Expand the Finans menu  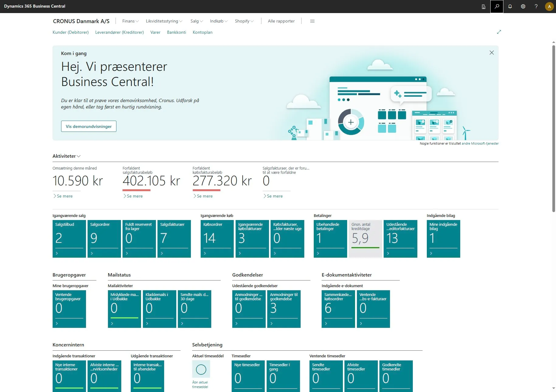pyautogui.click(x=130, y=21)
